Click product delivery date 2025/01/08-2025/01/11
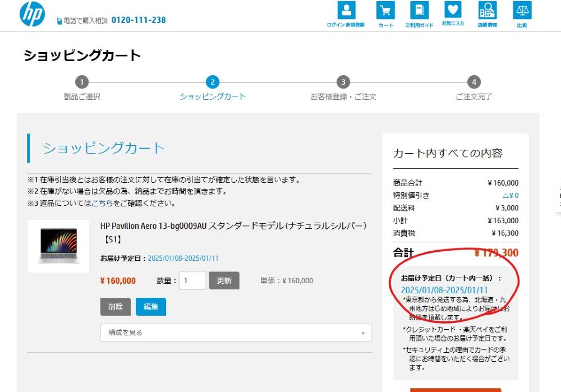This screenshot has width=561, height=392. click(183, 258)
